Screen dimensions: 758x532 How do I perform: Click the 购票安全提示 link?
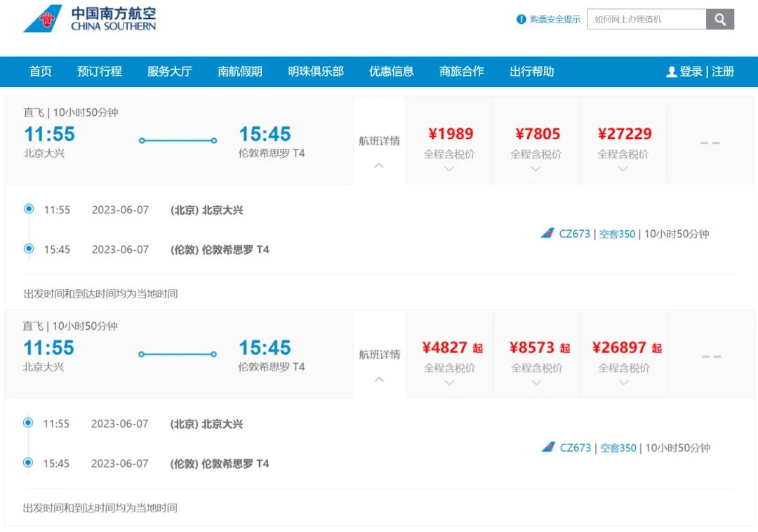[x=554, y=20]
